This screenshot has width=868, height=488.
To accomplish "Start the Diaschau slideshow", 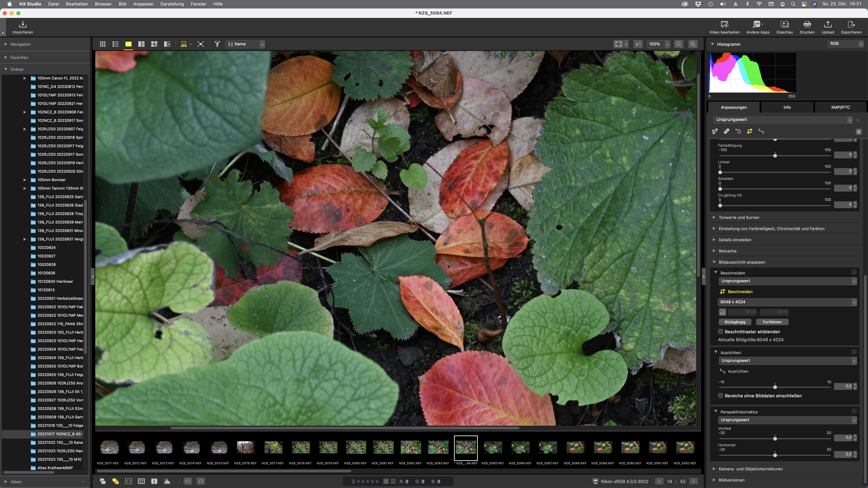I will [784, 27].
